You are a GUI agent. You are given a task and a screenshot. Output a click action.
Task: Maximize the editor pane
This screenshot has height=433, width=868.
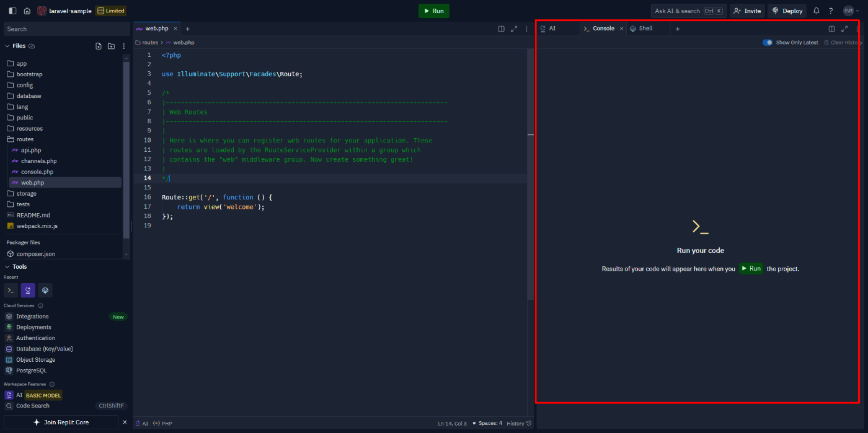(x=514, y=28)
